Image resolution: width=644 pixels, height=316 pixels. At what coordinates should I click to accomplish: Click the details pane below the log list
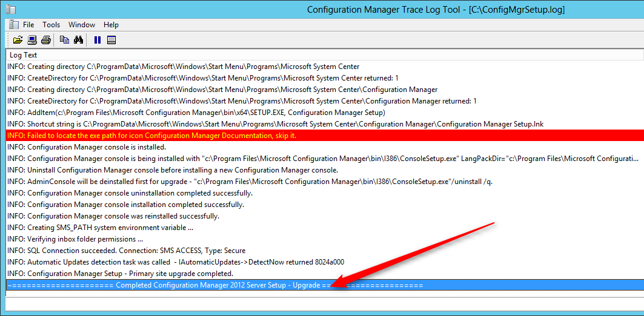325,304
